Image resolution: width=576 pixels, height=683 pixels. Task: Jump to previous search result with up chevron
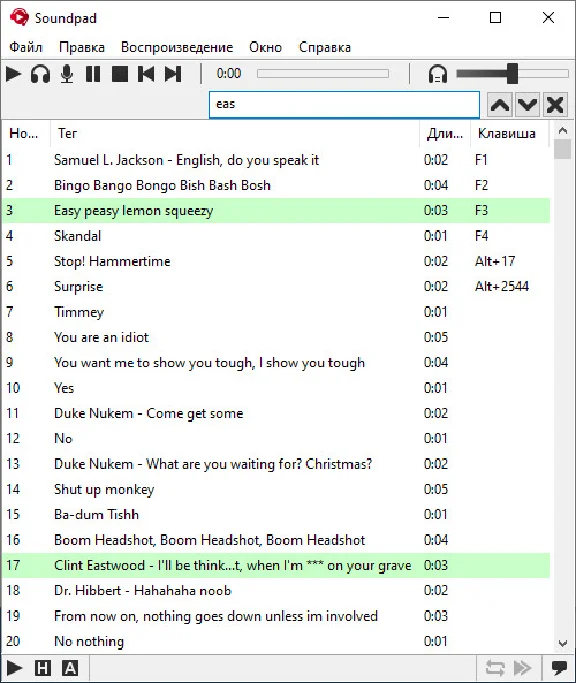[500, 105]
